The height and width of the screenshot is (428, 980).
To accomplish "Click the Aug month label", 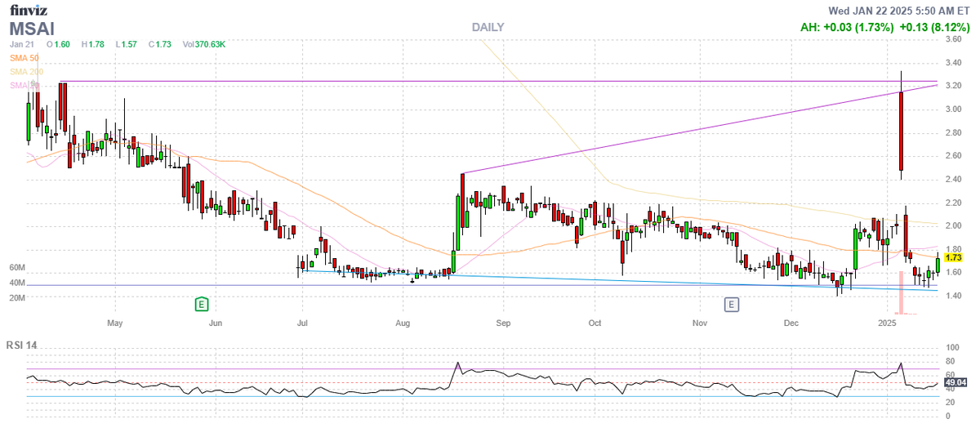I will [x=403, y=323].
